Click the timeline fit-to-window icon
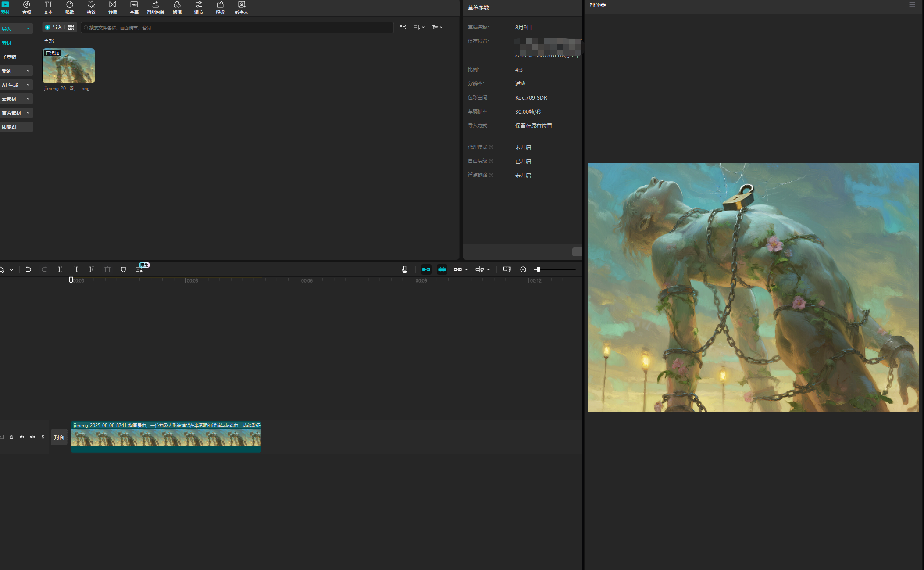924x570 pixels. point(507,269)
